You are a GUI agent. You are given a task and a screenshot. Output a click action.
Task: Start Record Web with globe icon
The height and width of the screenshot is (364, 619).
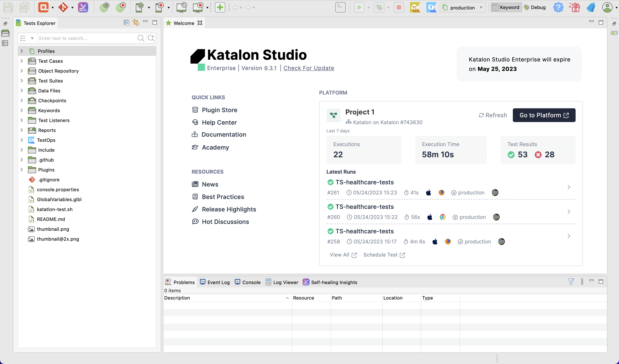point(121,7)
